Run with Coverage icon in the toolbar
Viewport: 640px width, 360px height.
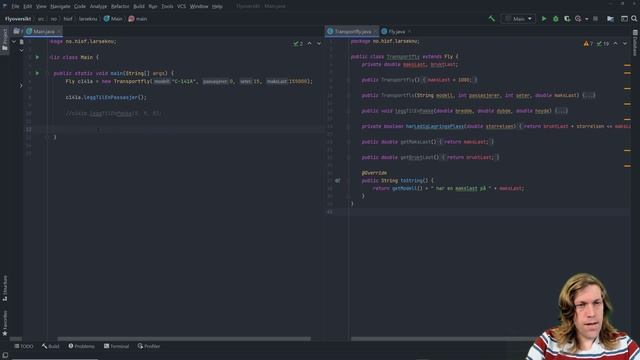click(567, 19)
